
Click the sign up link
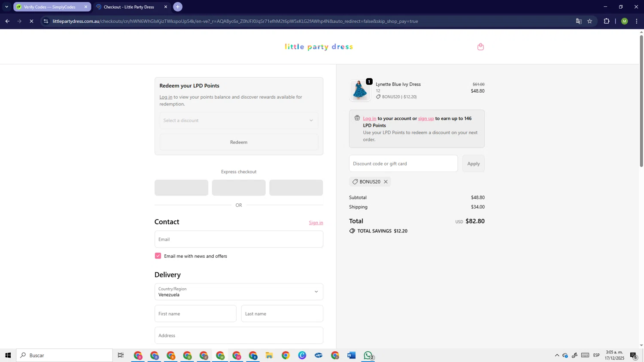pyautogui.click(x=426, y=118)
